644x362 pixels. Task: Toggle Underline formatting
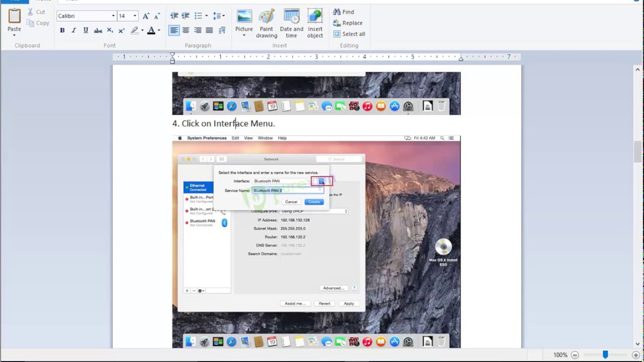[x=86, y=30]
